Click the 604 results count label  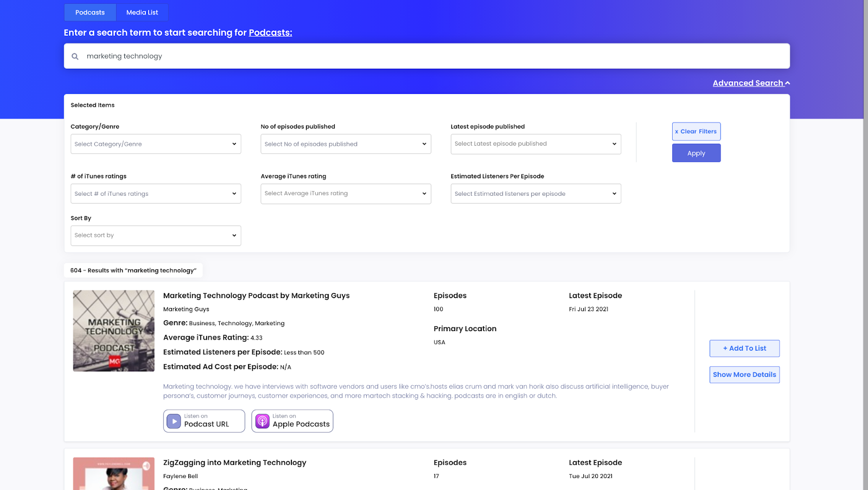[x=133, y=270]
